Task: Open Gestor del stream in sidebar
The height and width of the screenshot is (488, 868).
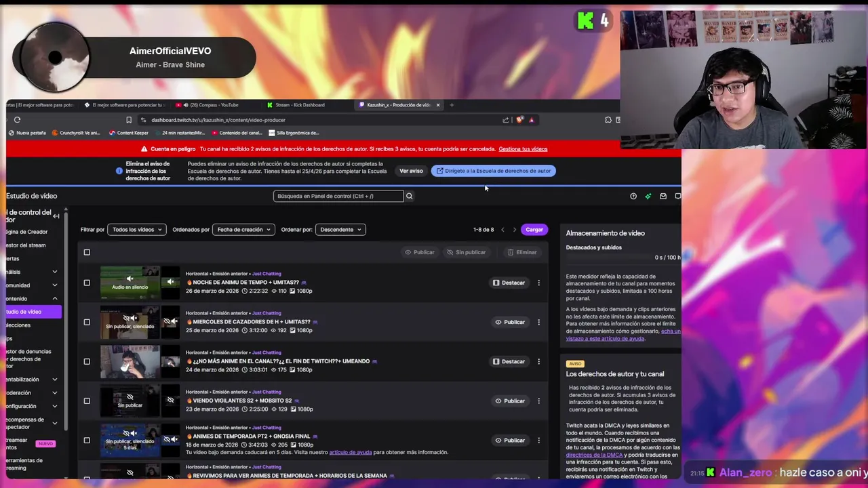Action: coord(26,245)
